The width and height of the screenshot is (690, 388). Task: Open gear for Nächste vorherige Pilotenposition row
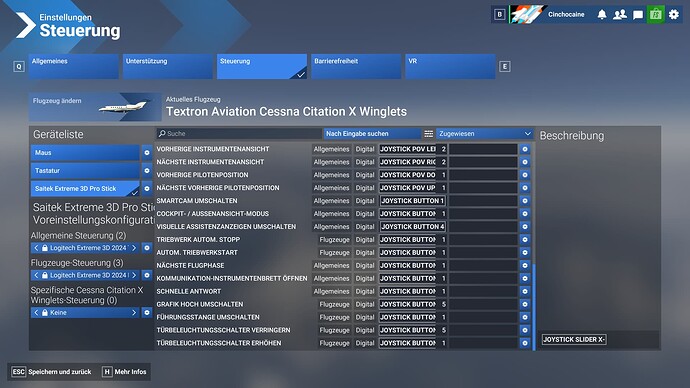[x=525, y=188]
